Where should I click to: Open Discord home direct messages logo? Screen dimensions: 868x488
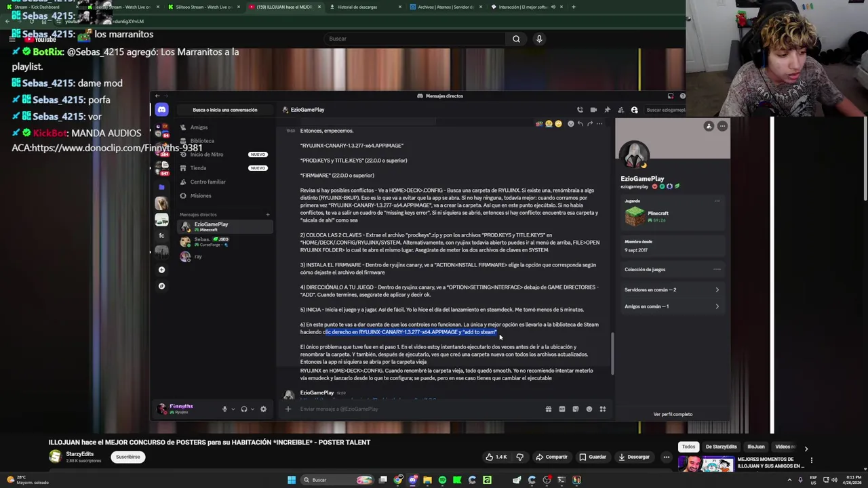(x=161, y=110)
